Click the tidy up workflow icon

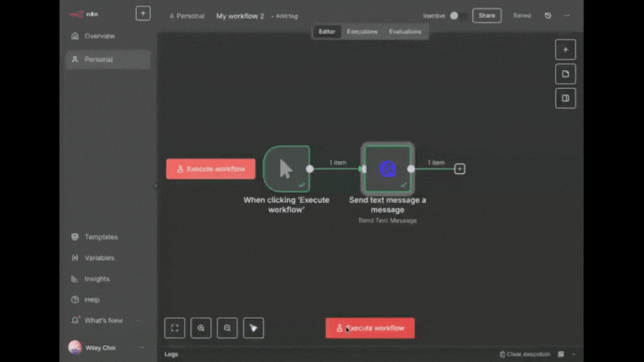[x=253, y=328]
